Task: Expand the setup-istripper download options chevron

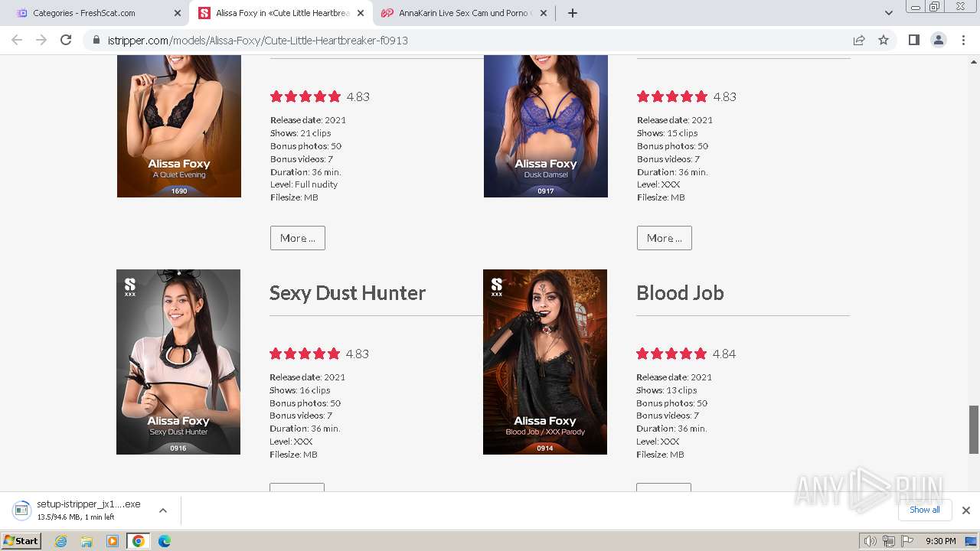Action: pyautogui.click(x=163, y=510)
